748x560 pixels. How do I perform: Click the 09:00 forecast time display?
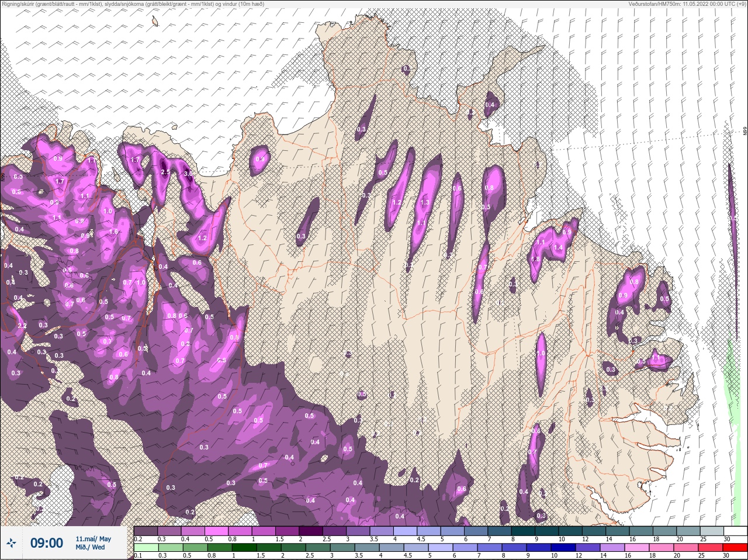(x=47, y=543)
